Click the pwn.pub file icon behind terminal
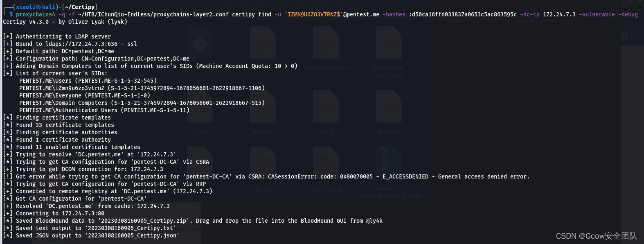This screenshot has width=644, height=244. coord(263,106)
